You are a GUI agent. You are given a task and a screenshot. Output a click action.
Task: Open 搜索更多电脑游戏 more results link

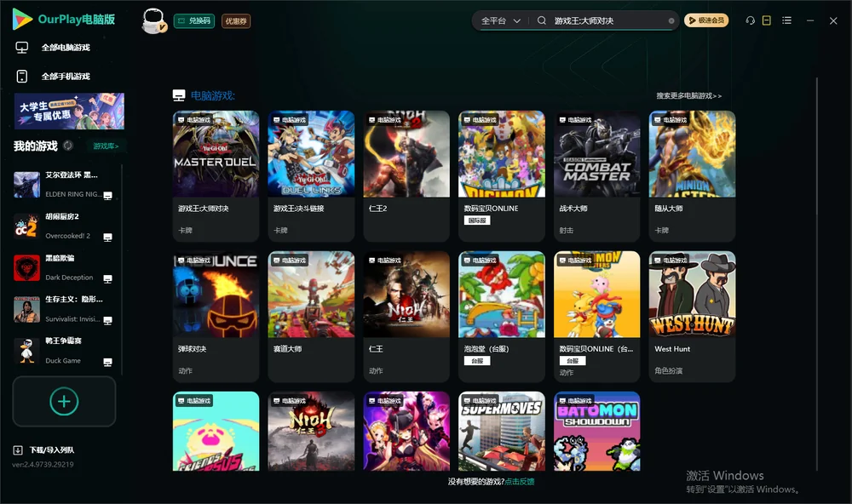[x=688, y=95]
